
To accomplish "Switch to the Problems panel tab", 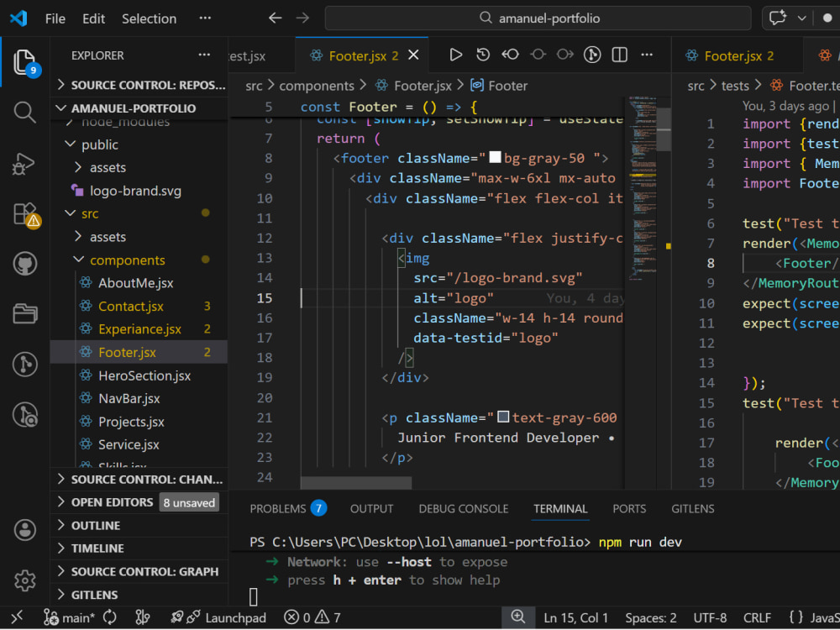I will (x=288, y=508).
